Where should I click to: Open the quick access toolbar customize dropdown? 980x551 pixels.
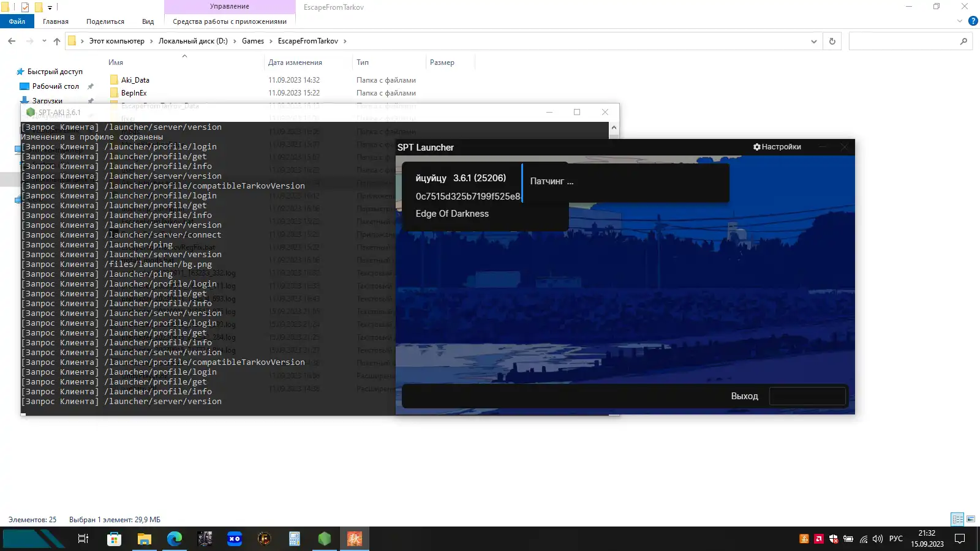point(50,7)
